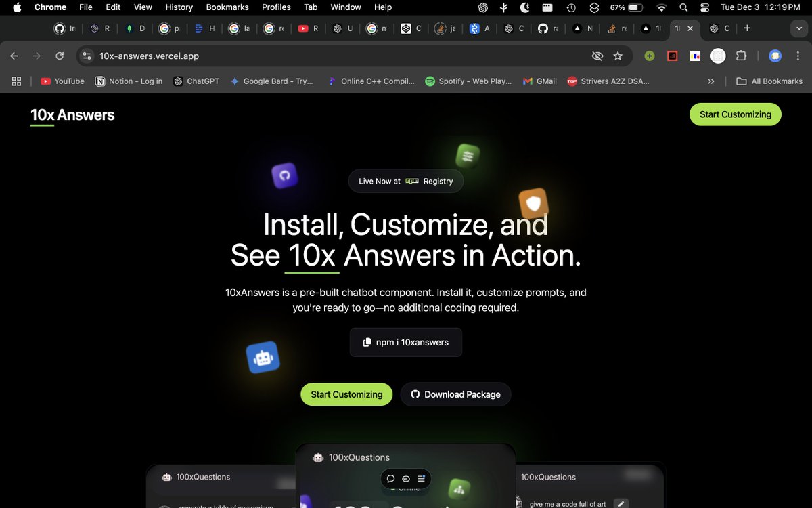The width and height of the screenshot is (812, 508).
Task: Open the Online C++ Compiler bookmark
Action: pos(371,81)
